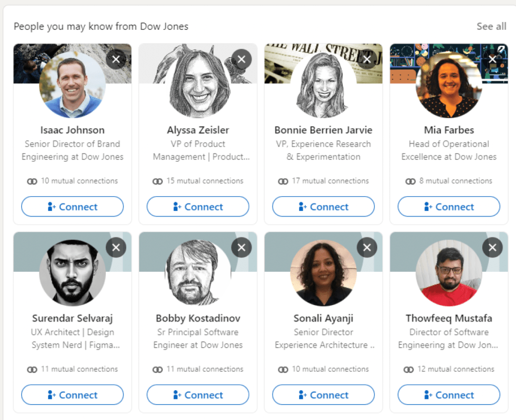Open Surendar Selvaraj's profile photo
Image resolution: width=516 pixels, height=420 pixels.
[73, 273]
